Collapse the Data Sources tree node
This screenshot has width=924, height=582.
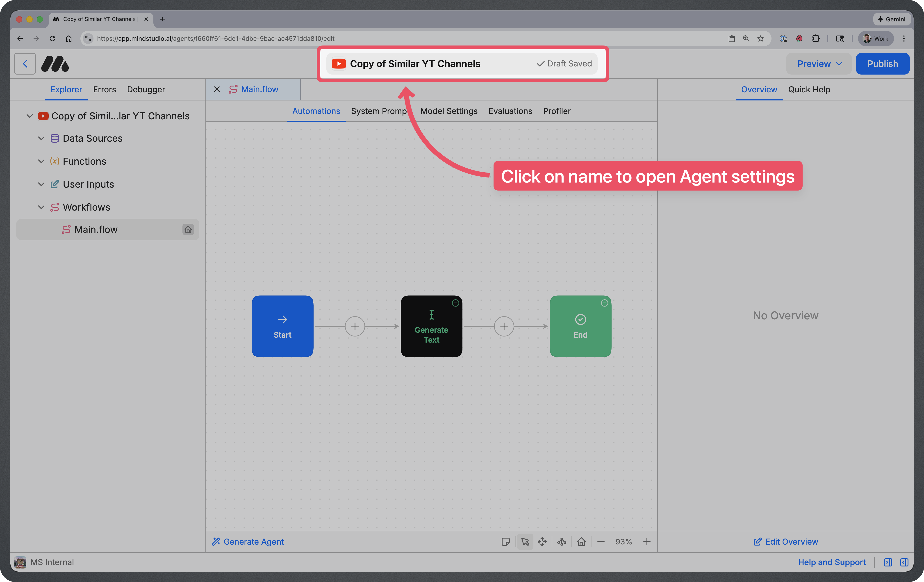click(x=41, y=138)
